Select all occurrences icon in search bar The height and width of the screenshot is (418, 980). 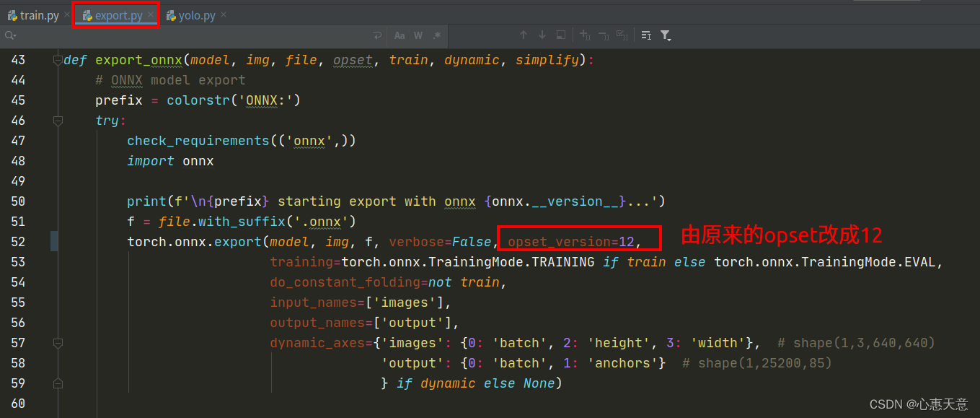[x=622, y=35]
